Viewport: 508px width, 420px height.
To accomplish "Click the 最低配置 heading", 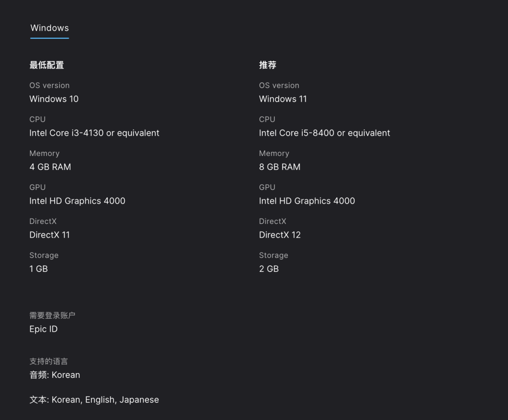I will pyautogui.click(x=47, y=65).
